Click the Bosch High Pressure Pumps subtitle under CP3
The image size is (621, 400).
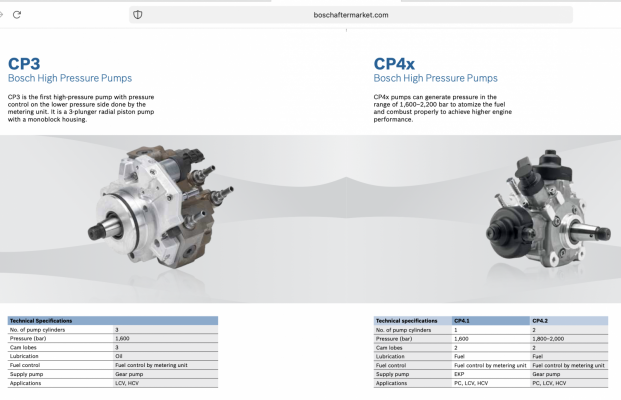(70, 78)
